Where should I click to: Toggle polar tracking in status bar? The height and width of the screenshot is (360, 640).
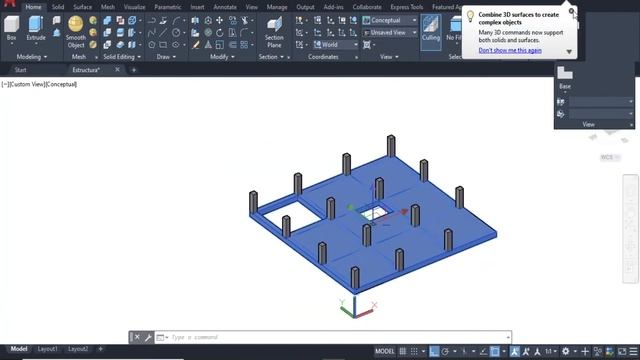445,351
